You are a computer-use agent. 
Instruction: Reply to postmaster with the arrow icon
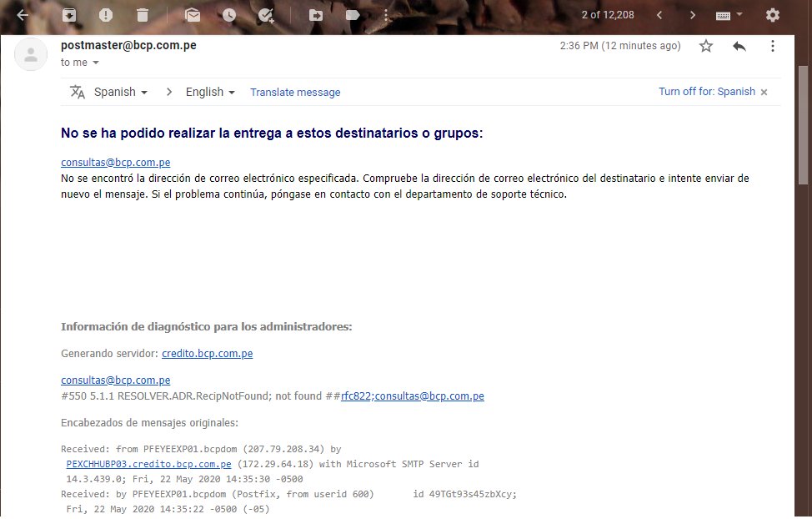point(739,46)
